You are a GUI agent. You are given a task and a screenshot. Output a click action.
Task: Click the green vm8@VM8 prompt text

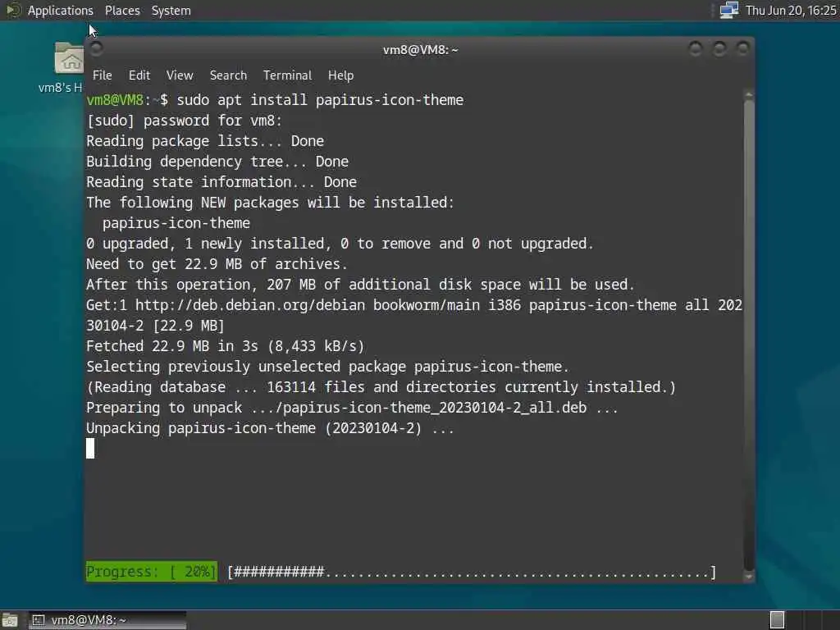115,100
